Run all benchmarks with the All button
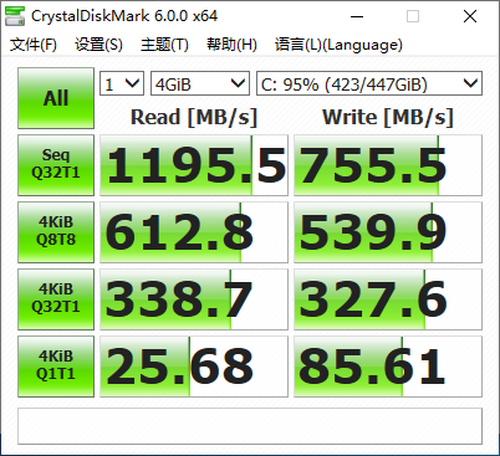The height and width of the screenshot is (456, 500). (x=56, y=98)
